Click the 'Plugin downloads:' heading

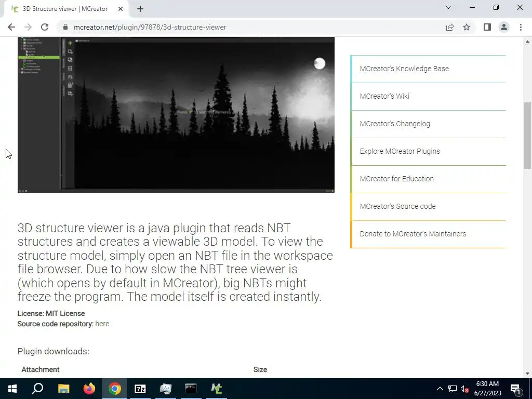(54, 352)
